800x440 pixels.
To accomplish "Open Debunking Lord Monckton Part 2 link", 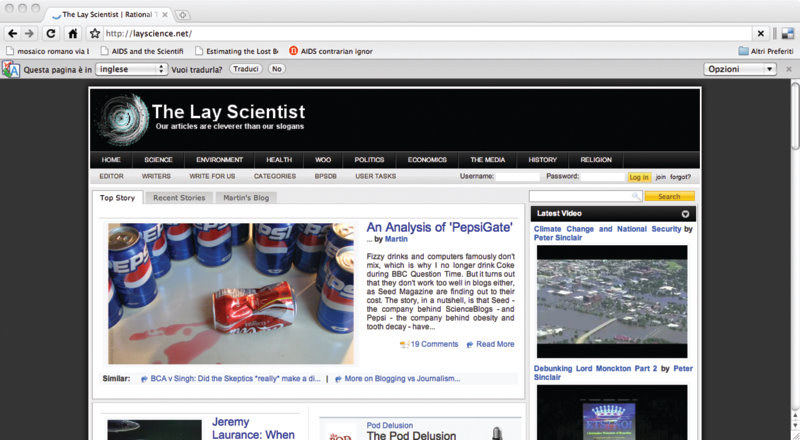I will click(x=595, y=369).
